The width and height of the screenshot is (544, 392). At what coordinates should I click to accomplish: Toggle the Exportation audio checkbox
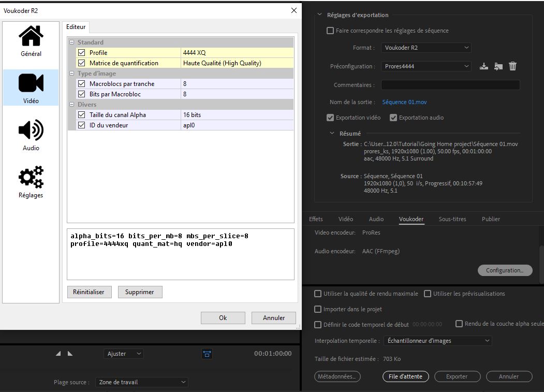tap(393, 118)
